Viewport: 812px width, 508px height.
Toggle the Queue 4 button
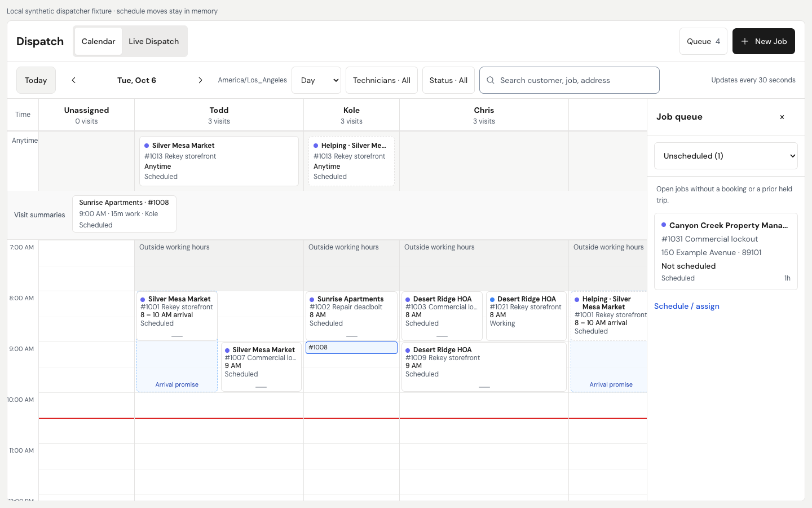tap(703, 41)
